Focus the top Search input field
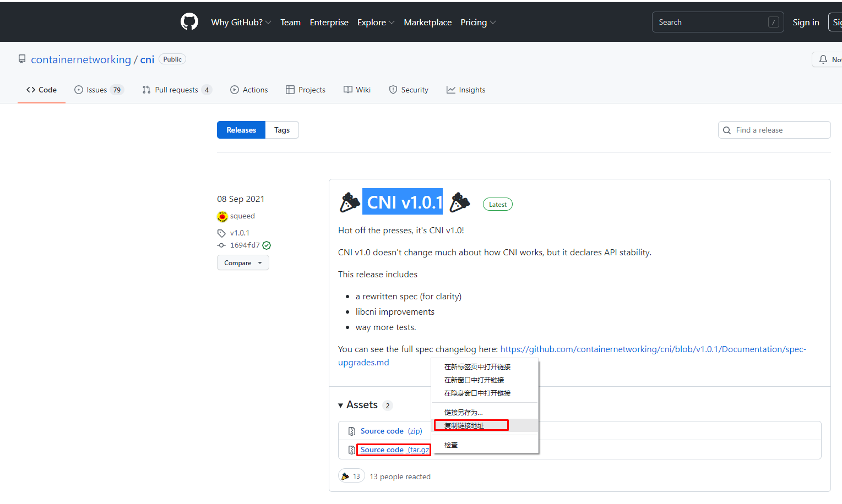This screenshot has height=504, width=842. point(710,23)
